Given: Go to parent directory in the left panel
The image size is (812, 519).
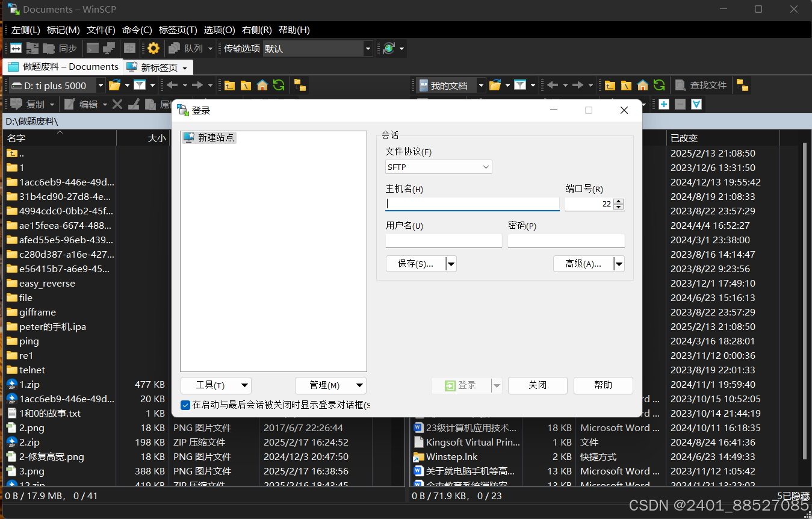Looking at the screenshot, I should [x=229, y=85].
